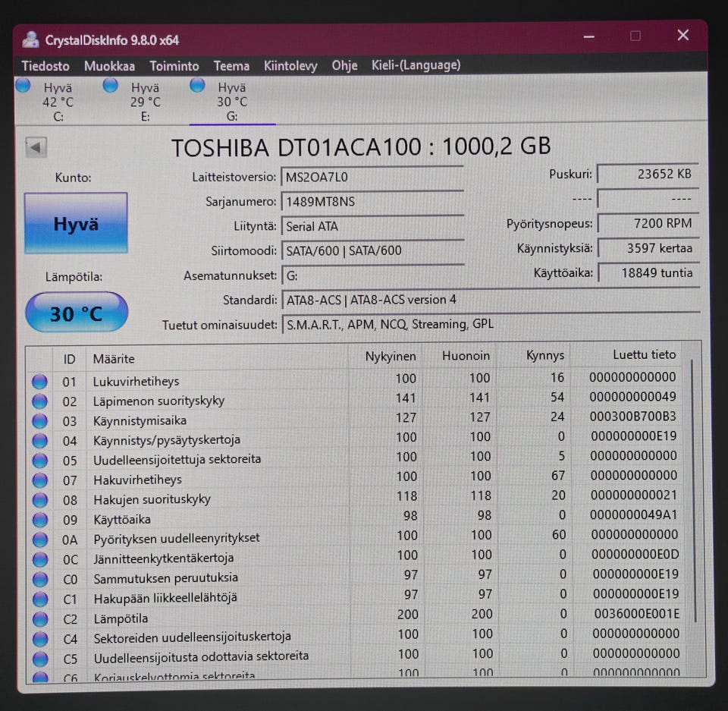Select drive E: status orb

point(111,85)
